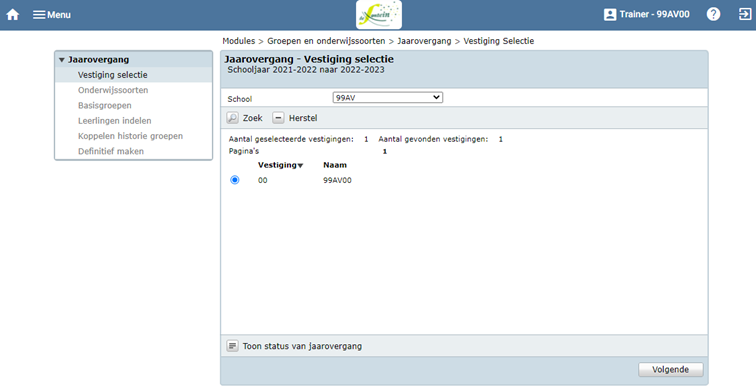Image resolution: width=756 pixels, height=387 pixels.
Task: Click the Modules breadcrumb link
Action: (x=239, y=41)
